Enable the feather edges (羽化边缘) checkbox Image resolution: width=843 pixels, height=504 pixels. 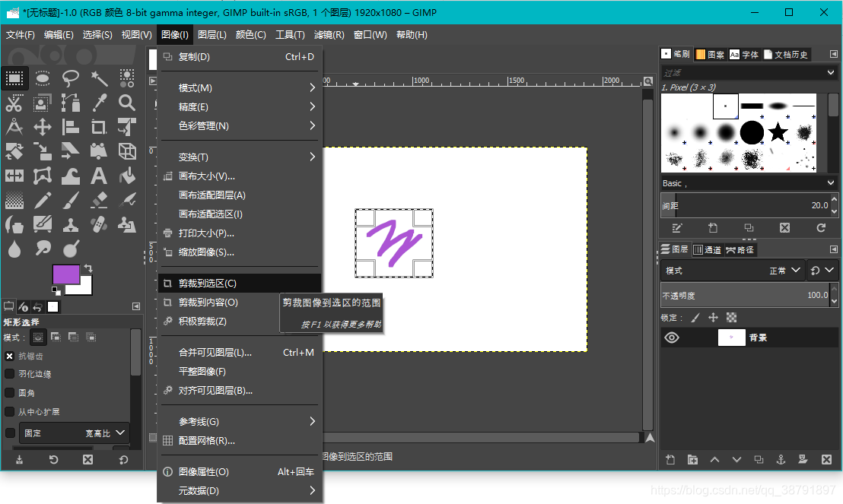(x=9, y=374)
